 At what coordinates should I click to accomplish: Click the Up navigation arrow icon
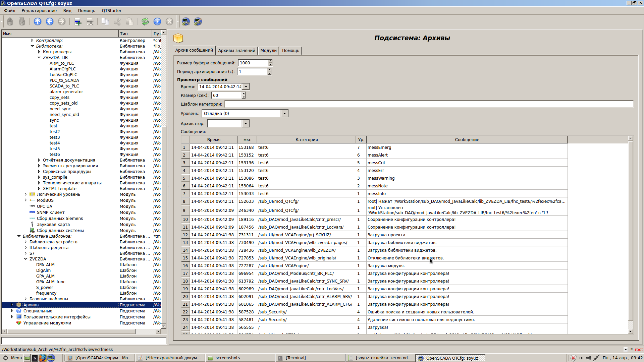click(38, 22)
